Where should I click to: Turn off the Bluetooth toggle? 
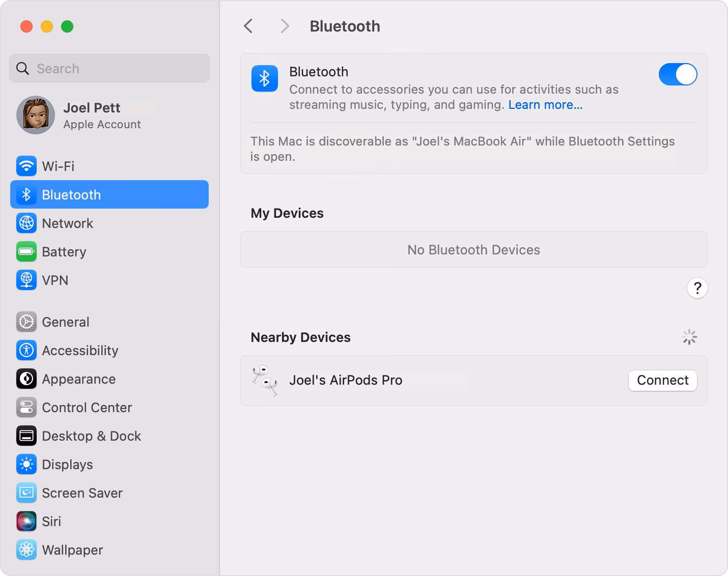pyautogui.click(x=678, y=74)
